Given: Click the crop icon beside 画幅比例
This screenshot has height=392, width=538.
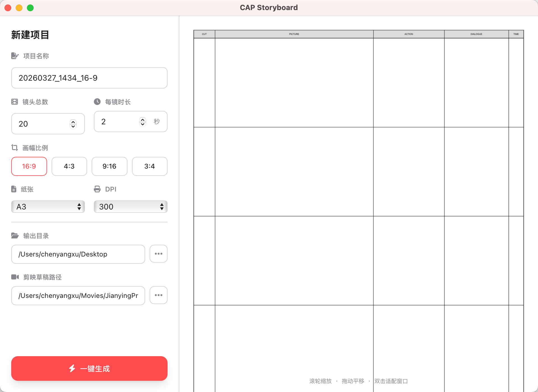Looking at the screenshot, I should click(15, 148).
